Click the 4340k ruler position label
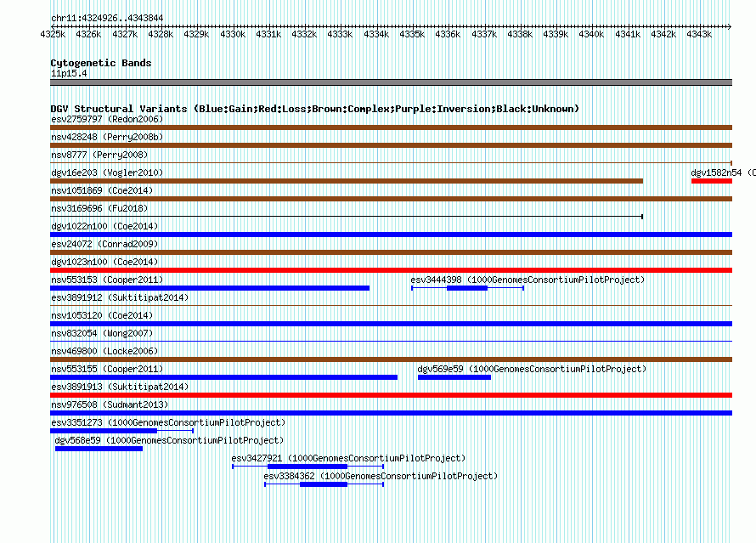This screenshot has width=756, height=543. (591, 34)
